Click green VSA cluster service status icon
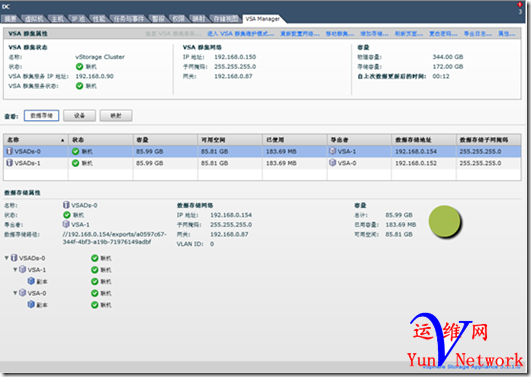Image resolution: width=531 pixels, height=377 pixels. (79, 86)
